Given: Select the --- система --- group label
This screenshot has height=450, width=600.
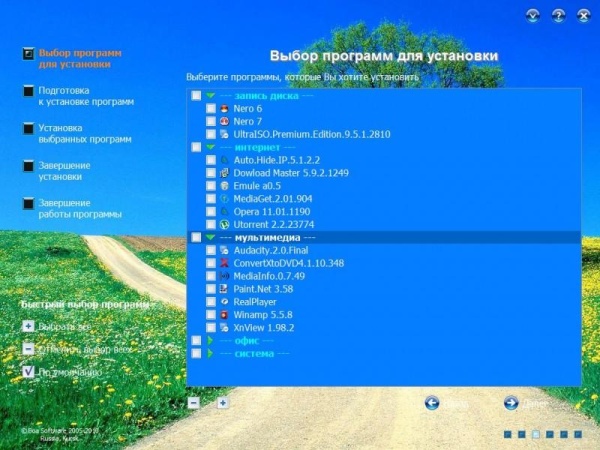Looking at the screenshot, I should 254,354.
